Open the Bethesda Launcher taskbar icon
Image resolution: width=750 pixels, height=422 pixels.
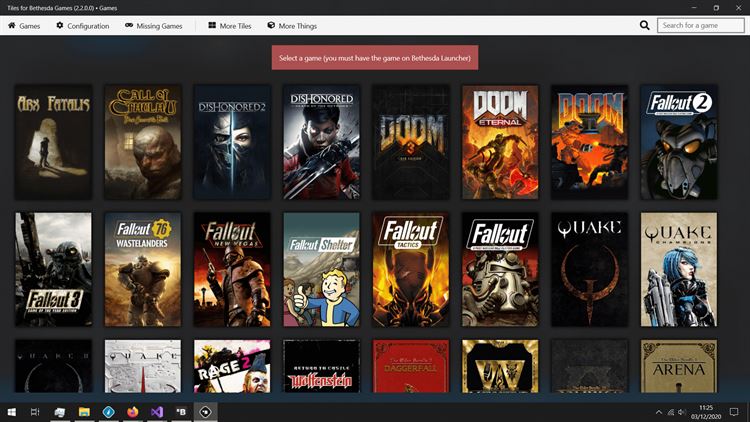coord(181,412)
